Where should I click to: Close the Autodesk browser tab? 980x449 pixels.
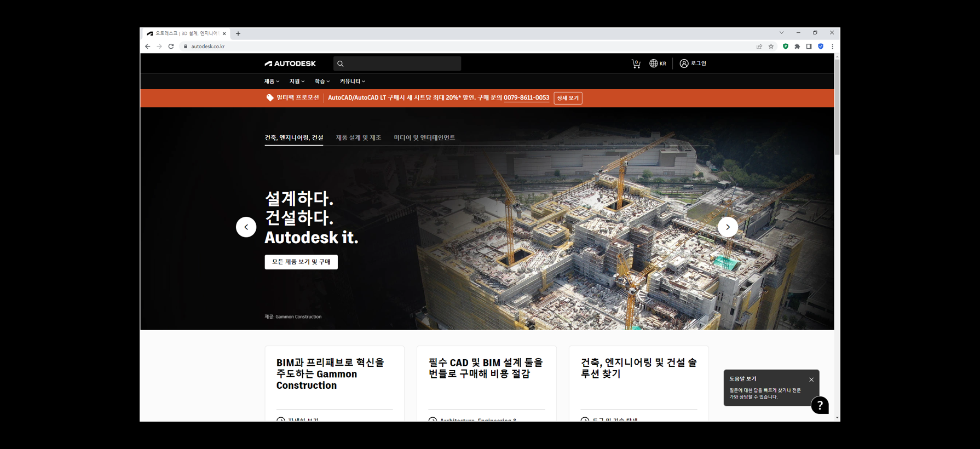click(x=224, y=33)
